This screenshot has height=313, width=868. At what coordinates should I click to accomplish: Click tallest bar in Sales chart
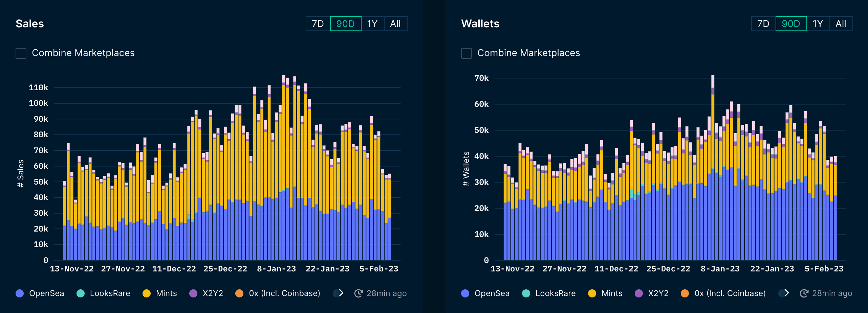pyautogui.click(x=284, y=168)
